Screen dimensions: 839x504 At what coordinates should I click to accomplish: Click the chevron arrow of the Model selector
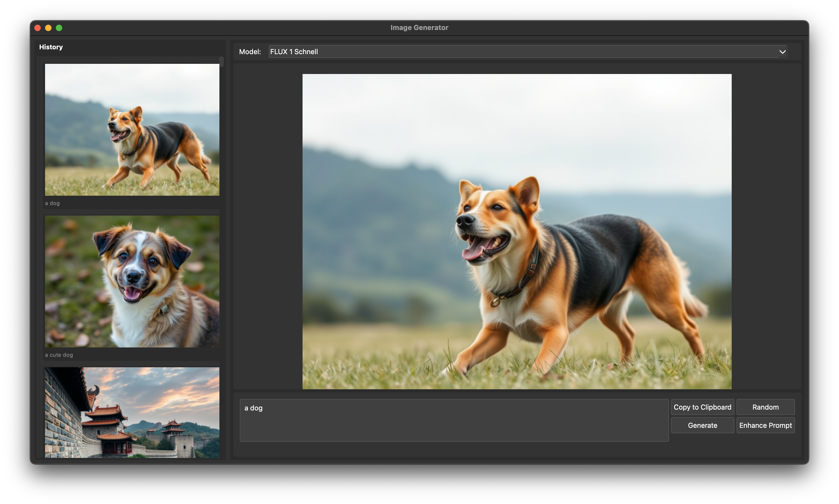pos(782,52)
